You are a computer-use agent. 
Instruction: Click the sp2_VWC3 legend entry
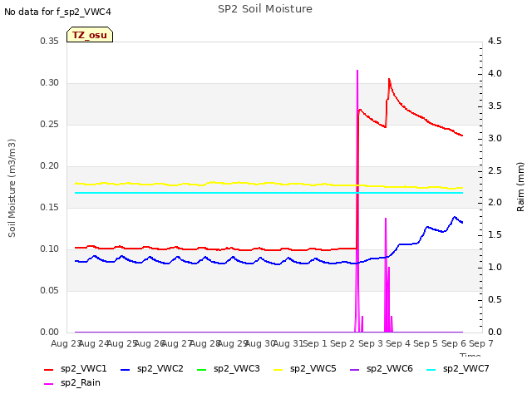tap(229, 369)
